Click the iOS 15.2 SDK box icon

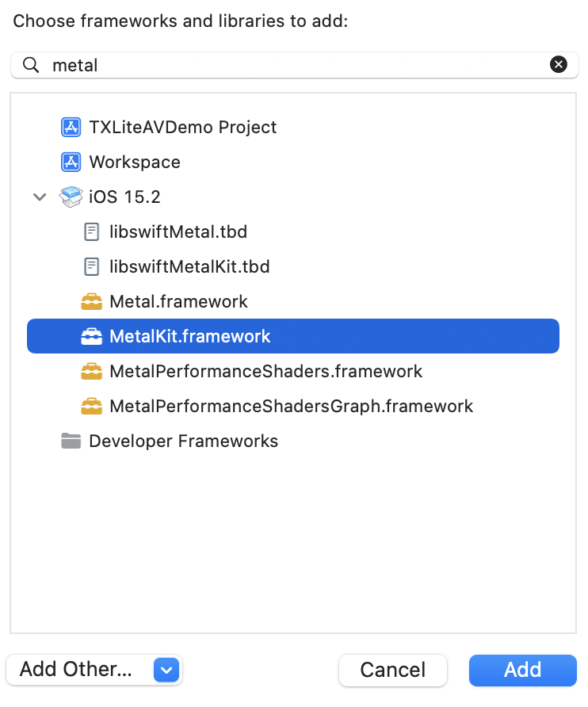click(x=71, y=197)
